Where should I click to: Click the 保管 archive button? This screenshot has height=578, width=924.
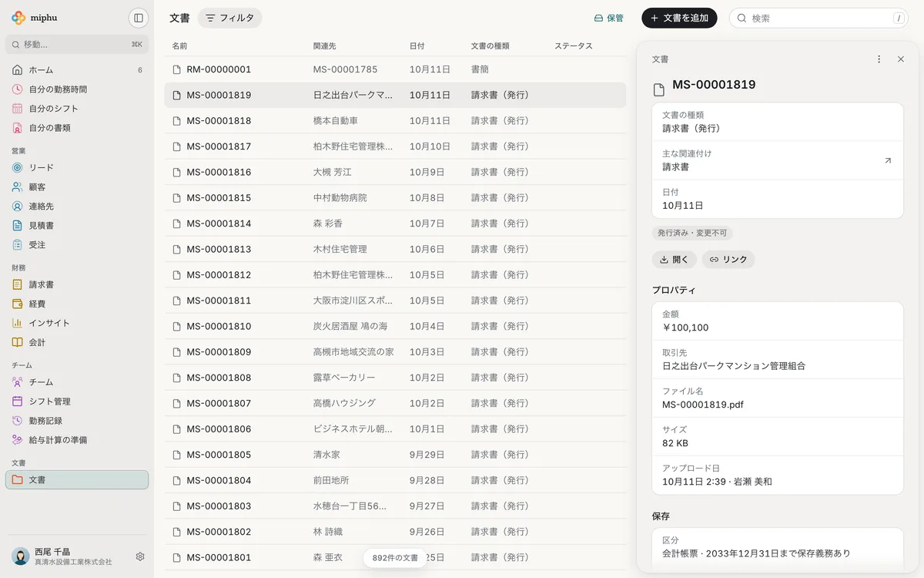(x=608, y=18)
